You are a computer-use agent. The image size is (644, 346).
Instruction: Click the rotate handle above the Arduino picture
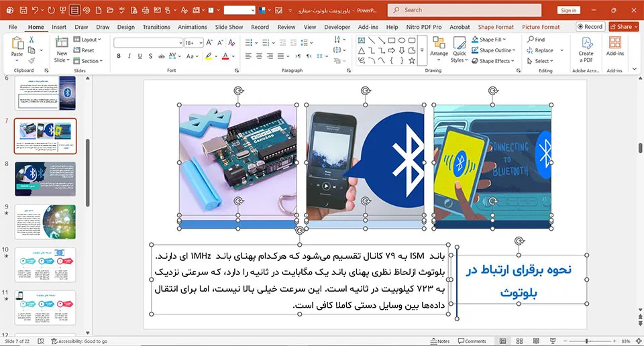tap(239, 91)
